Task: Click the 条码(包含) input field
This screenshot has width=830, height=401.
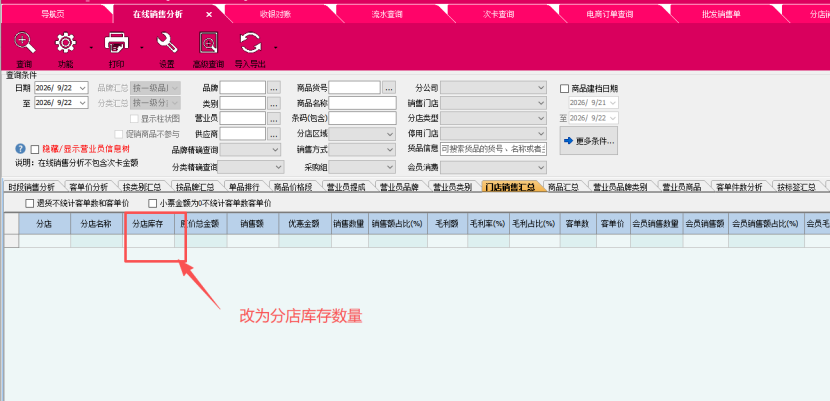Action: [x=363, y=118]
